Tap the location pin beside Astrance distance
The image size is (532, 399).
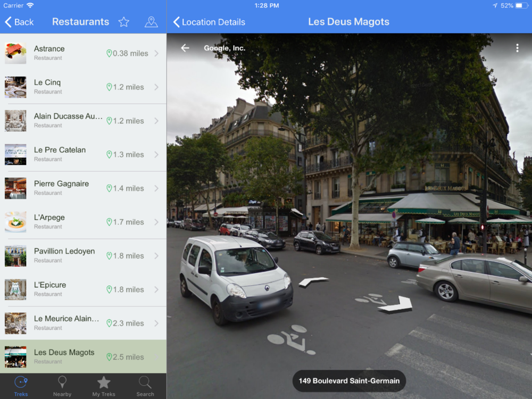109,53
